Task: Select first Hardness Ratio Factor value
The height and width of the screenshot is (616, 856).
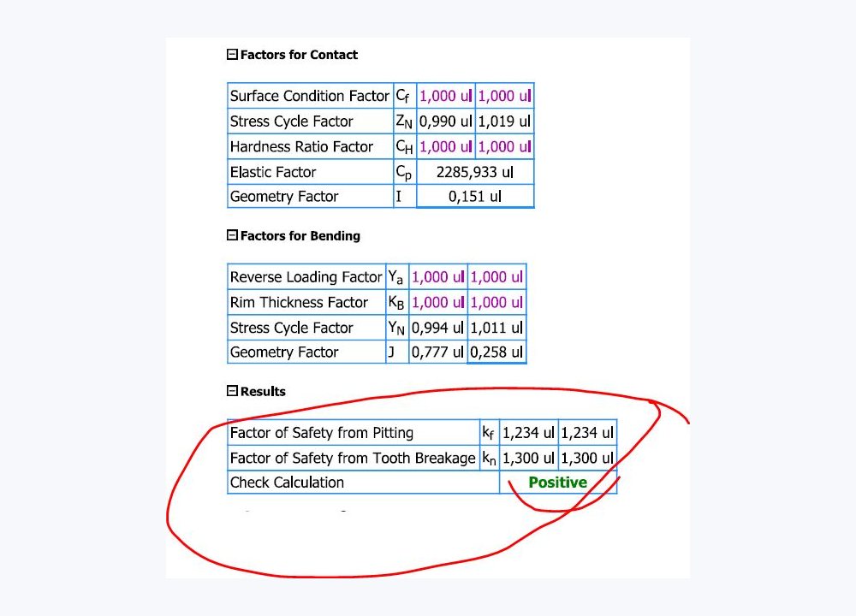Action: (x=445, y=147)
